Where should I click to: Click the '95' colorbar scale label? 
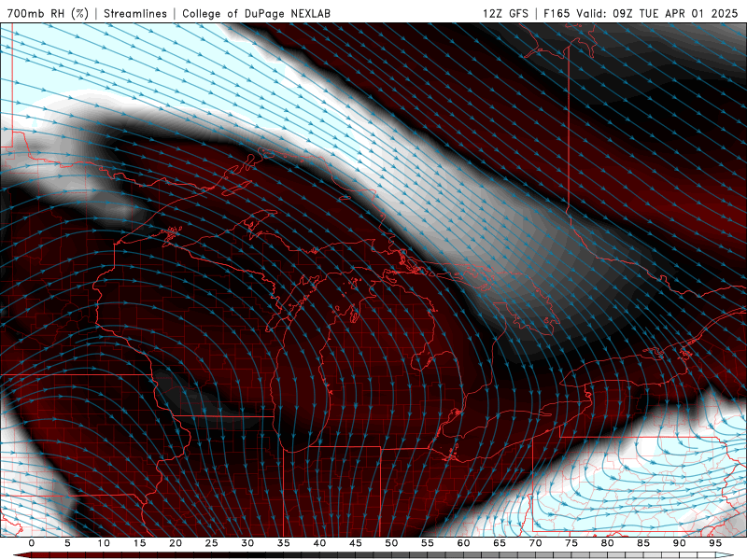[x=715, y=543]
